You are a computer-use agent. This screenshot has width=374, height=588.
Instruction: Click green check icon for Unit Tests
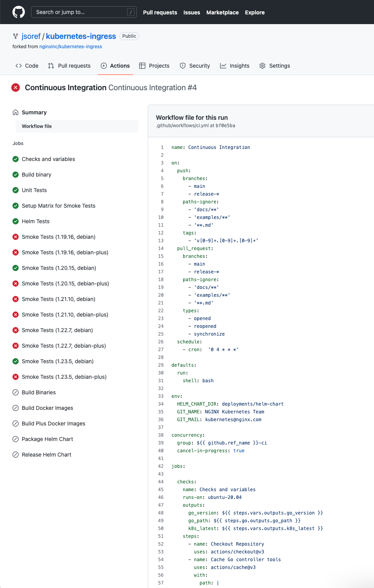coord(16,190)
